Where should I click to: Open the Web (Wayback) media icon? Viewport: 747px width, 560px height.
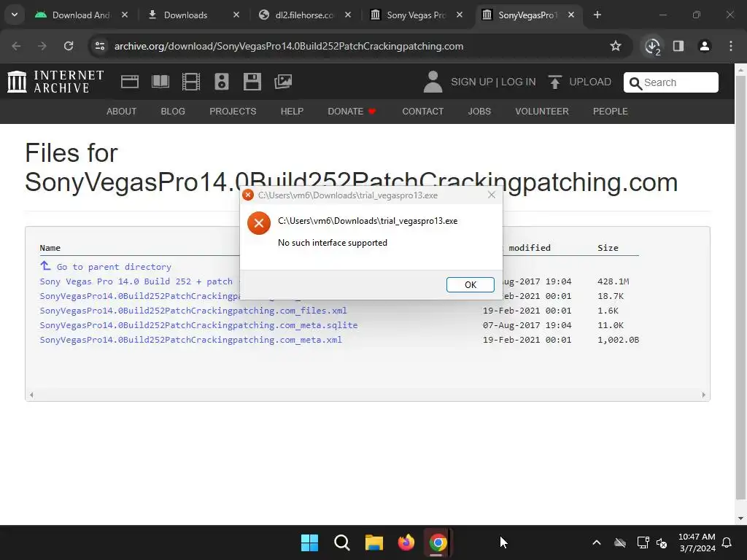click(x=130, y=82)
